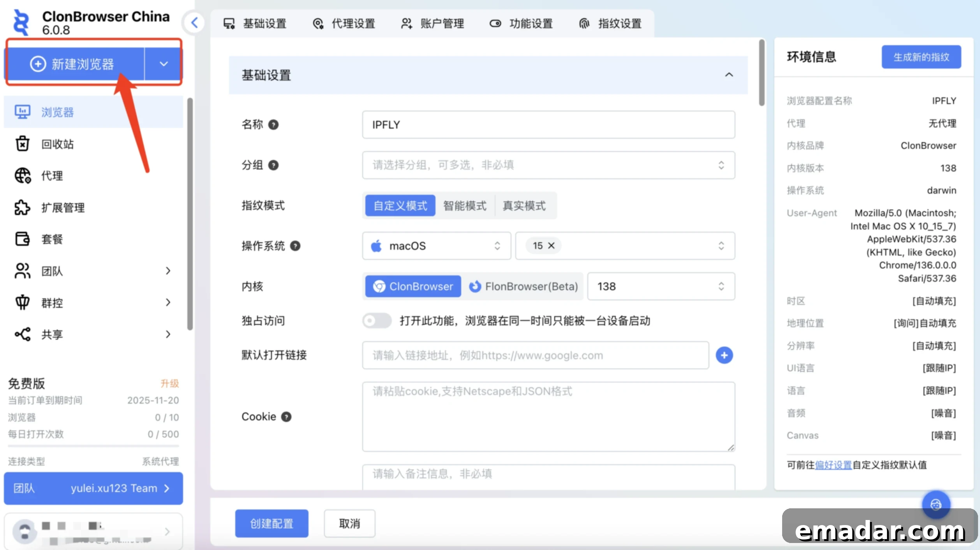Expand the 群控 submenu chevron
The width and height of the screenshot is (980, 550).
click(168, 302)
